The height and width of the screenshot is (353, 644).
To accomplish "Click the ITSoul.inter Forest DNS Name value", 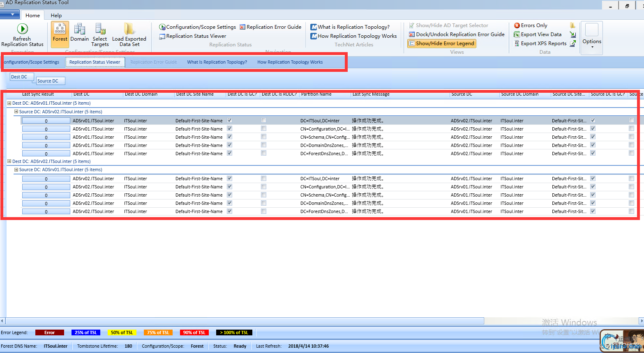I will point(55,346).
